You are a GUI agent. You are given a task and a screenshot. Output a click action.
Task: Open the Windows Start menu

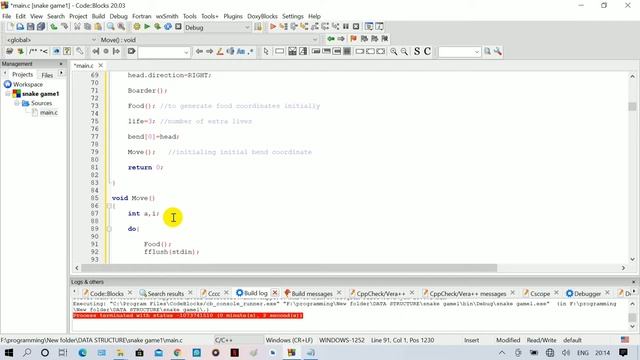point(8,353)
